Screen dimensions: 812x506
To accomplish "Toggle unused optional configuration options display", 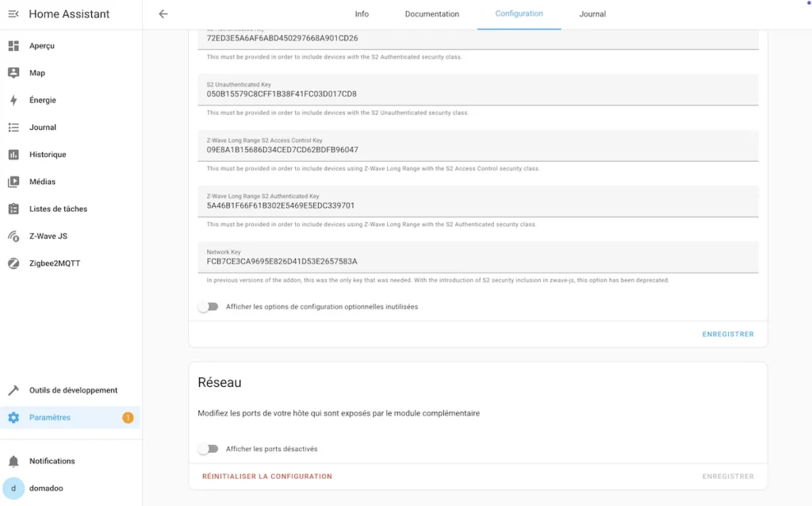I will 209,307.
